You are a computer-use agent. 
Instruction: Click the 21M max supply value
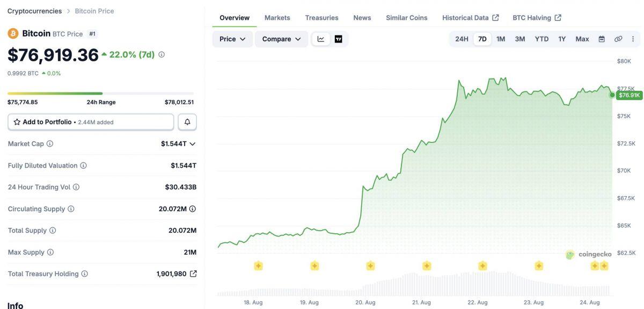(x=190, y=252)
